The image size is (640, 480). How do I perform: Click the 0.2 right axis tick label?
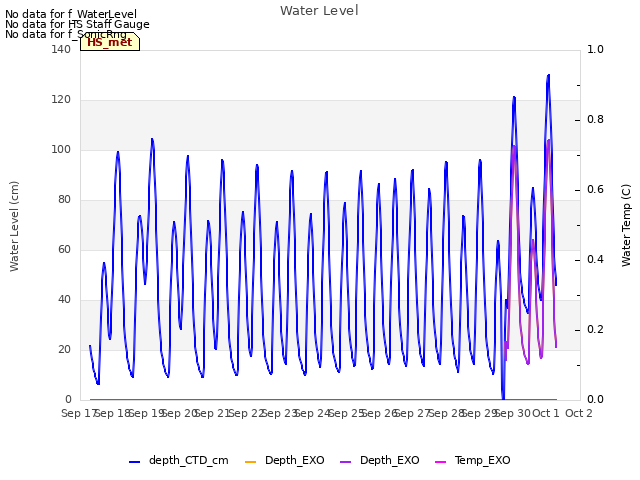(595, 329)
